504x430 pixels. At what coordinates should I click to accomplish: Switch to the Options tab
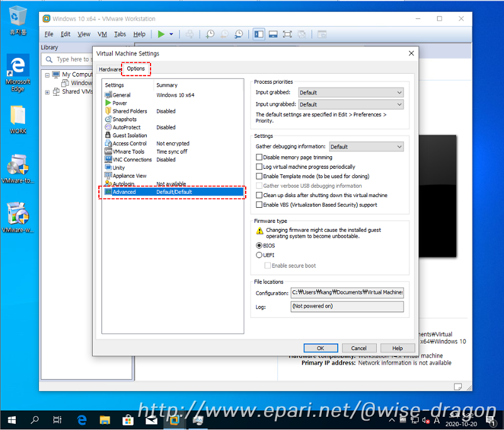coord(135,69)
